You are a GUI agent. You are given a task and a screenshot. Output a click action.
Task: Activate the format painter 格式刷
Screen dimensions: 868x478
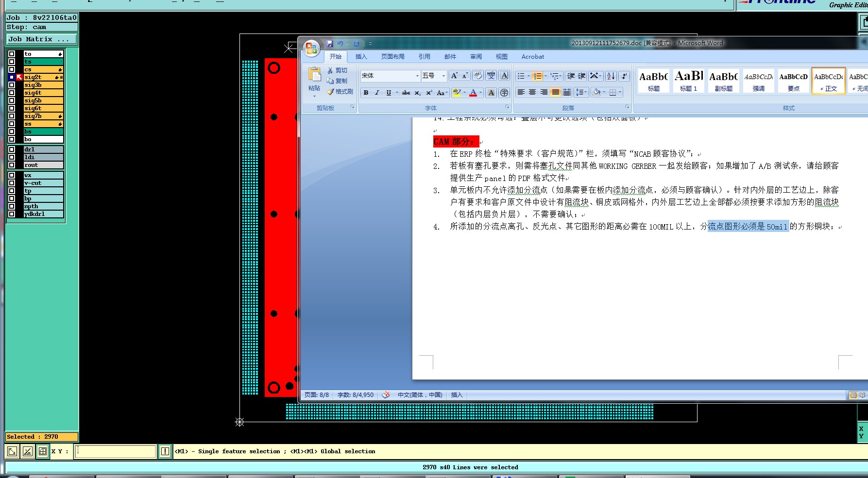coord(340,92)
